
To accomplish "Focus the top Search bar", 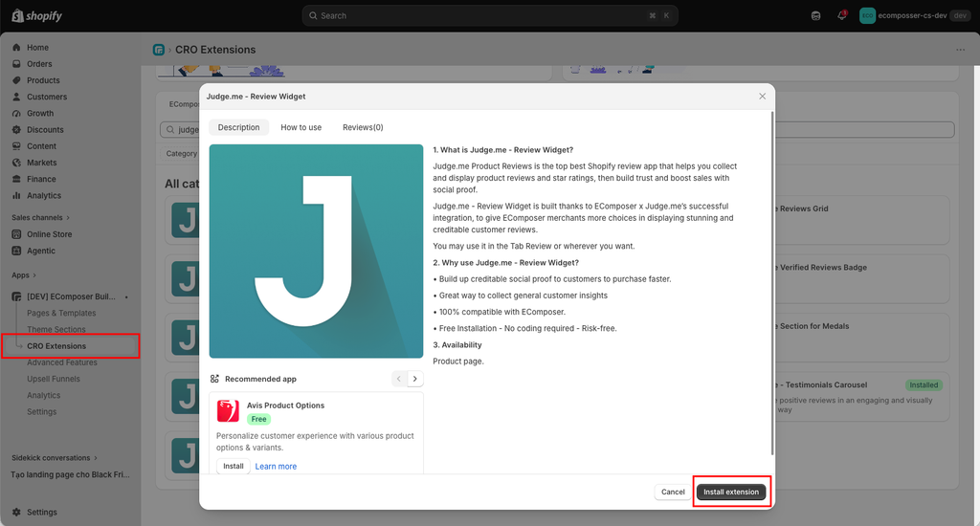I will [x=489, y=15].
